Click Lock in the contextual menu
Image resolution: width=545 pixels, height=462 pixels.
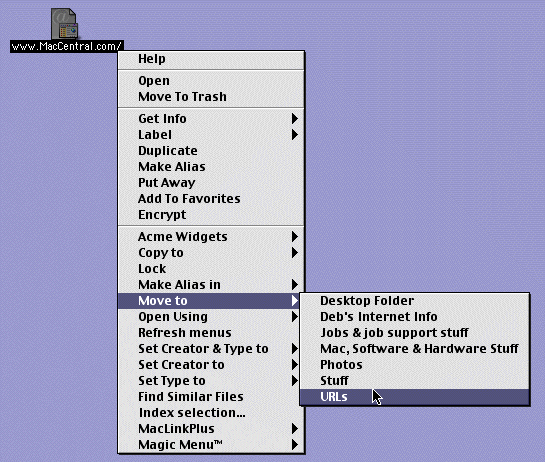point(211,269)
